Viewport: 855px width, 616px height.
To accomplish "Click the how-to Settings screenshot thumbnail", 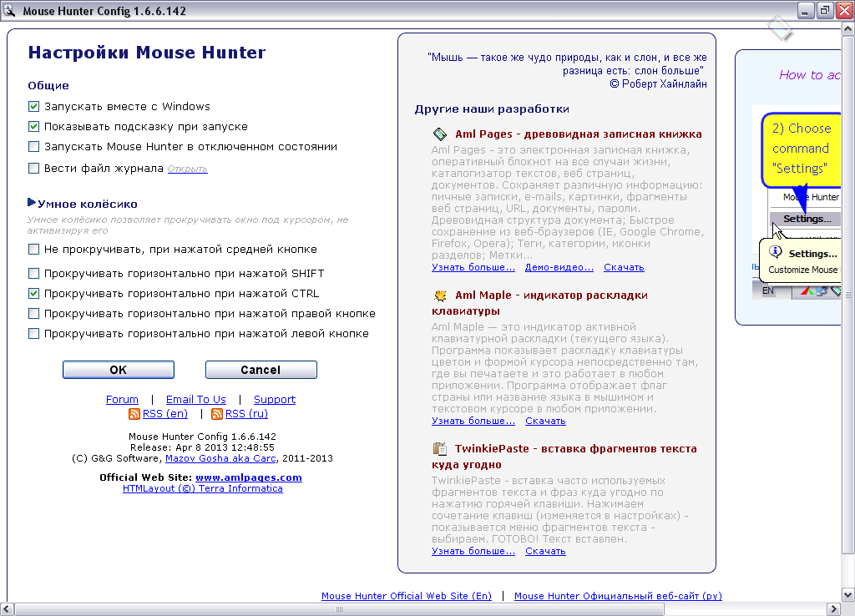I will (797, 202).
